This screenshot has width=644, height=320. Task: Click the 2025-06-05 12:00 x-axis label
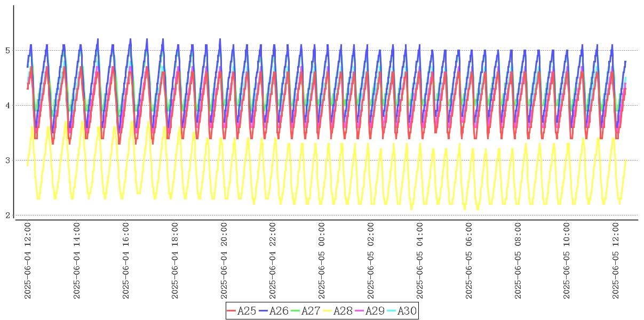point(617,261)
